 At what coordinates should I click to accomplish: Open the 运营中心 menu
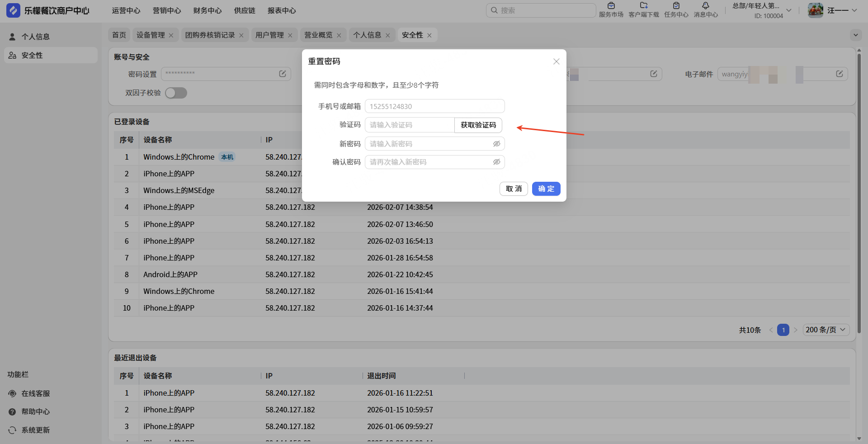click(126, 10)
